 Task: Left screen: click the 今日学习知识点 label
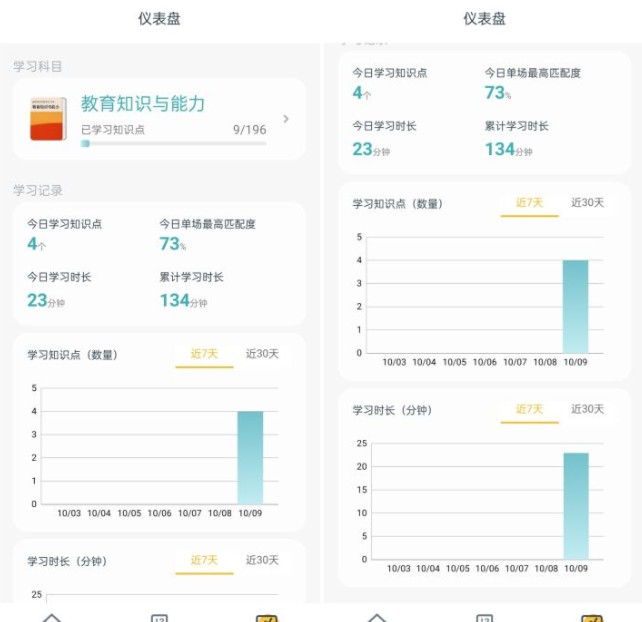[64, 224]
